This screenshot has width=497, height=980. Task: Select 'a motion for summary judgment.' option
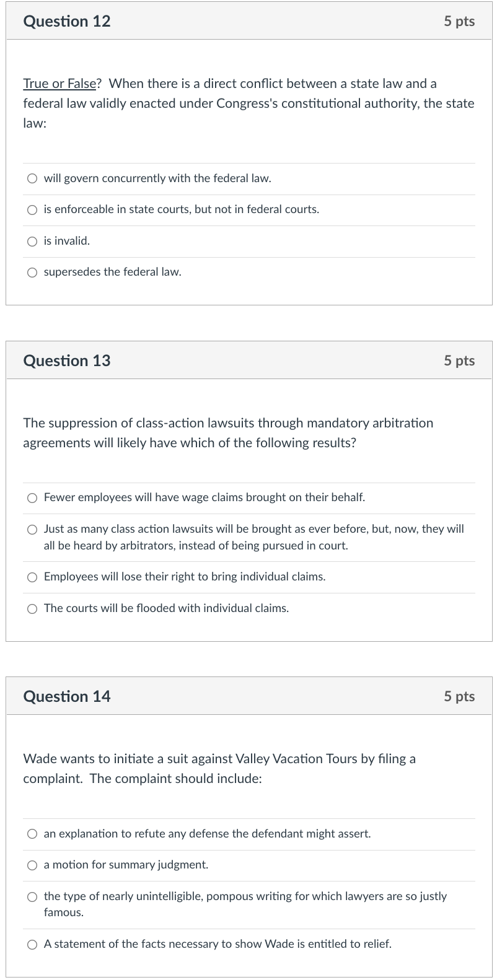coord(32,865)
